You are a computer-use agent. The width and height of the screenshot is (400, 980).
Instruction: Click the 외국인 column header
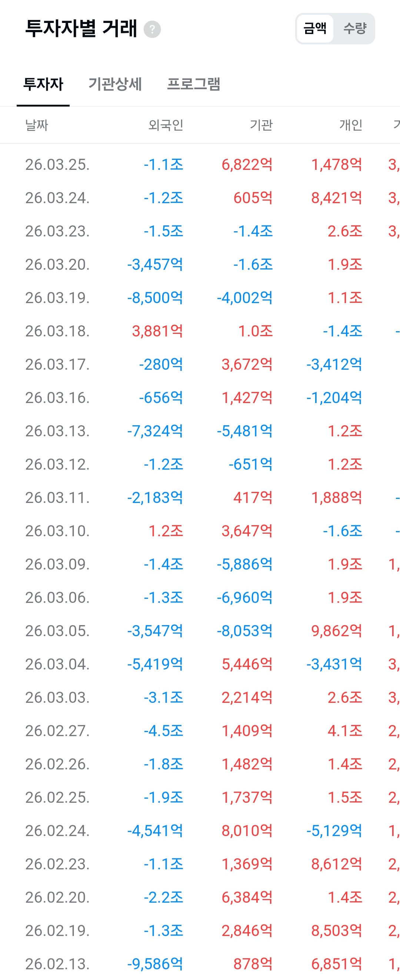(166, 125)
